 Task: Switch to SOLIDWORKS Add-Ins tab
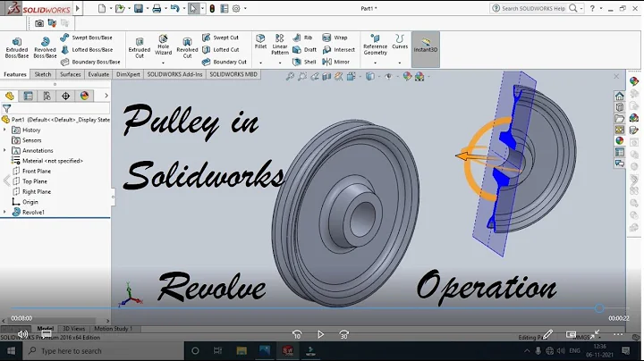pyautogui.click(x=174, y=74)
